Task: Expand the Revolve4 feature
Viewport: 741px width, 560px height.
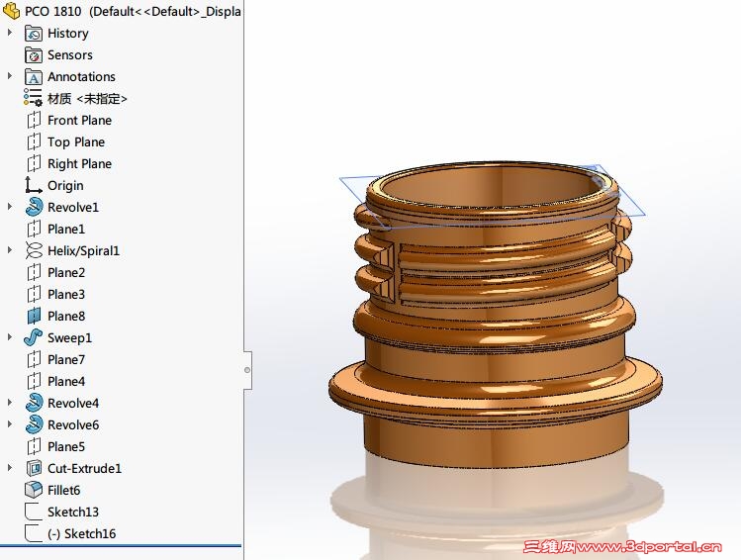Action: click(10, 402)
